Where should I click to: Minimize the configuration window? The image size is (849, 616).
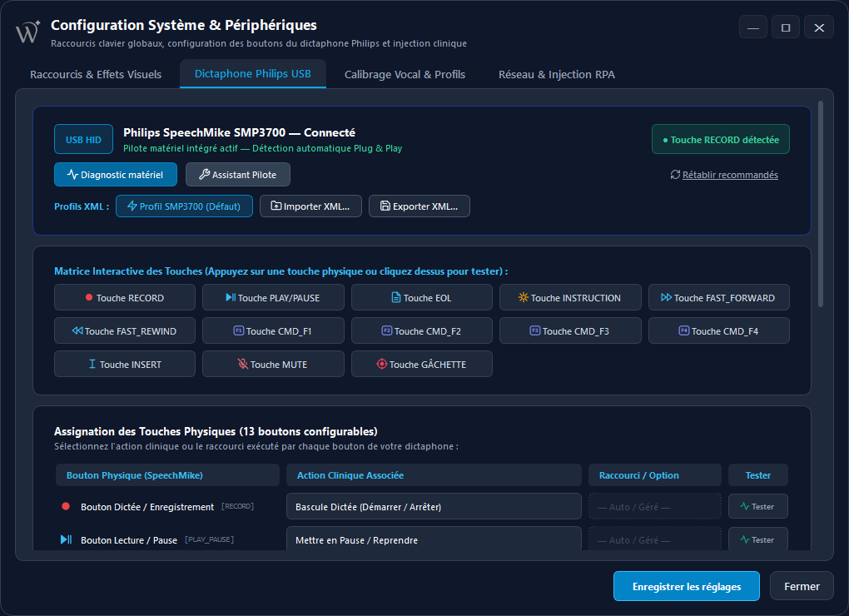tap(753, 27)
